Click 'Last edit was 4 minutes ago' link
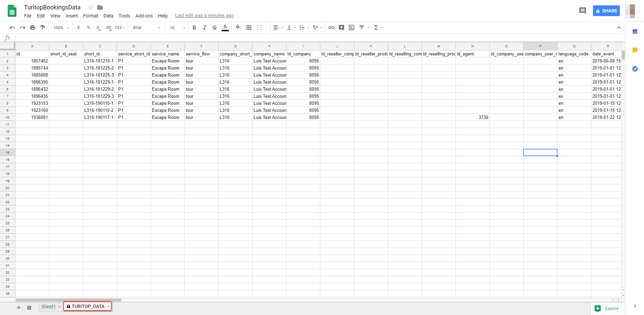This screenshot has height=315, width=644. 204,15
